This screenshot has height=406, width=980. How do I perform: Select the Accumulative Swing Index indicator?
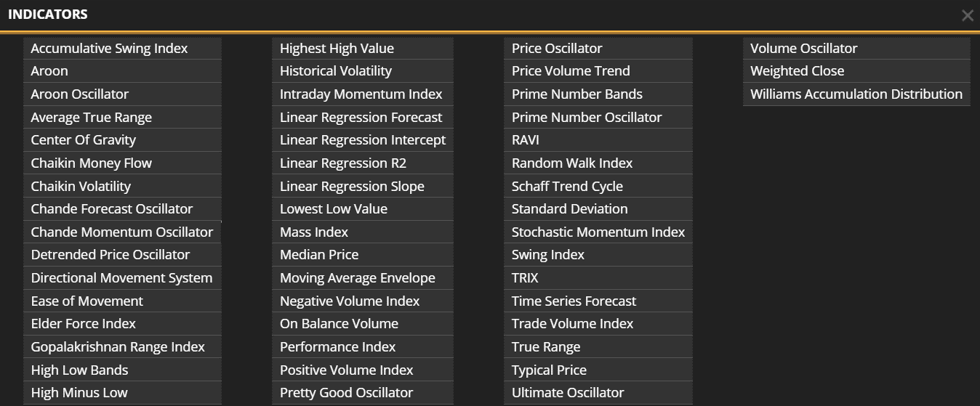point(109,49)
